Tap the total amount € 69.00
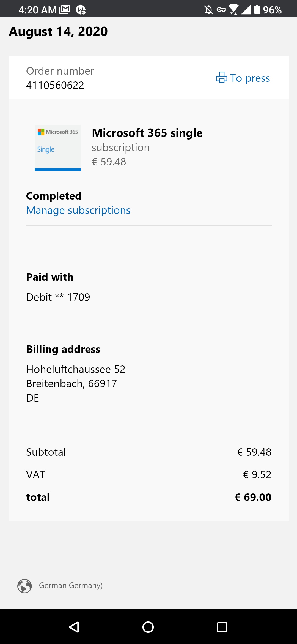 click(x=253, y=497)
